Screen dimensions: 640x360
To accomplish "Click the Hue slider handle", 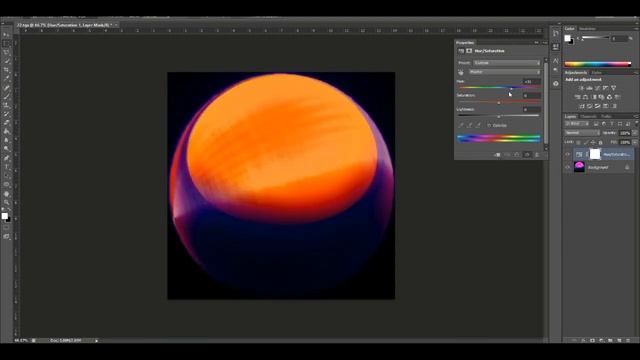I will pos(512,89).
